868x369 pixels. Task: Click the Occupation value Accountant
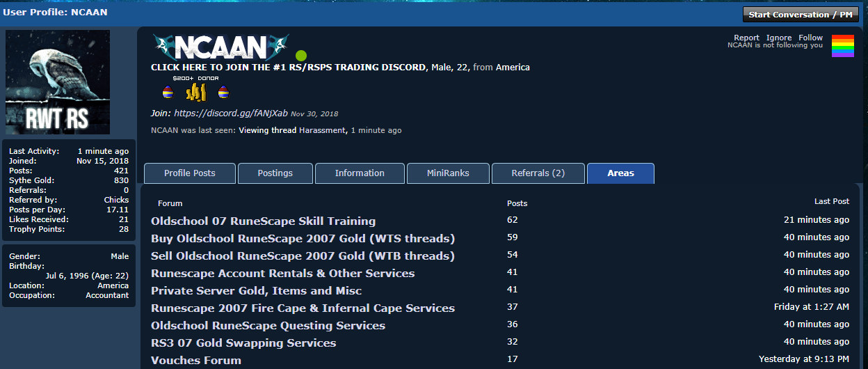pos(107,295)
